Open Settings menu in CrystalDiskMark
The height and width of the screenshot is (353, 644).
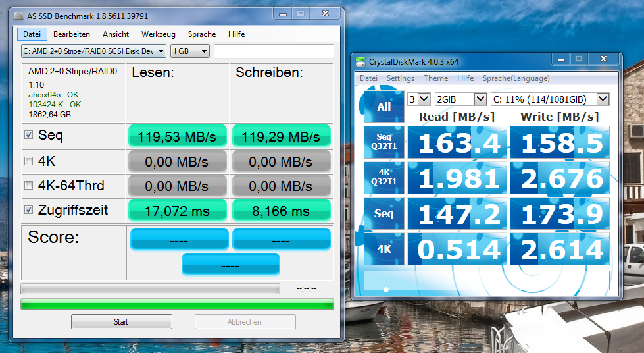point(400,78)
